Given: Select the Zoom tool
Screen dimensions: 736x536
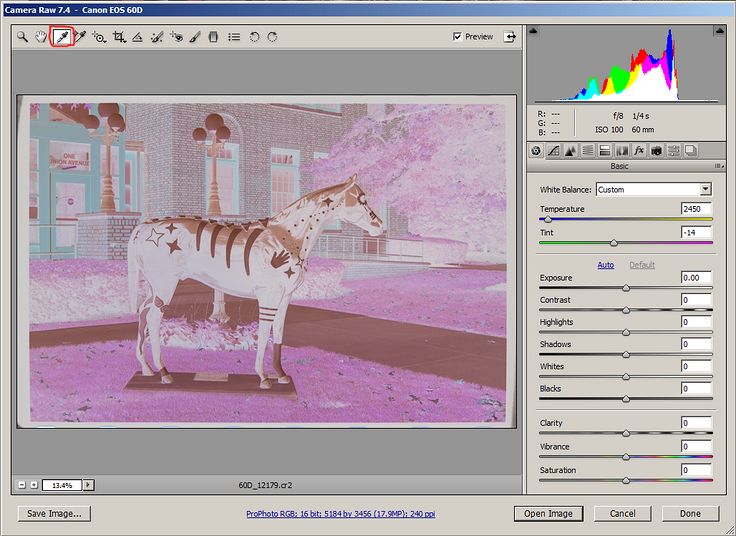Looking at the screenshot, I should click(x=22, y=37).
